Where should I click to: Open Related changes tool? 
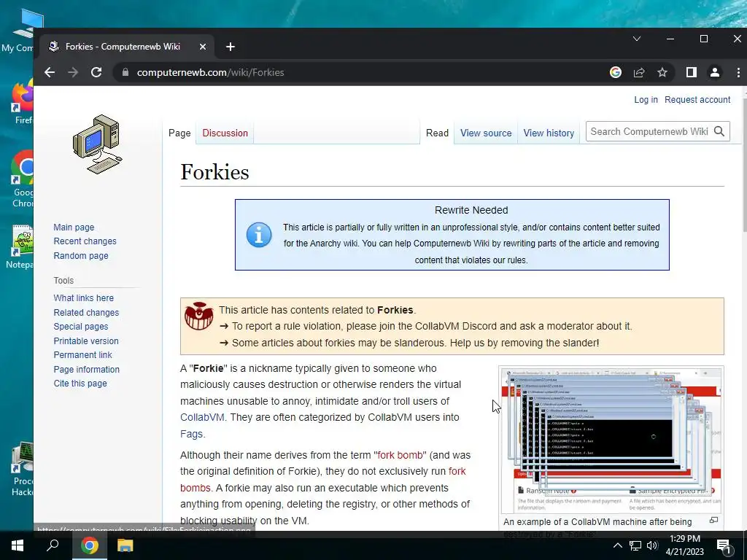(86, 313)
